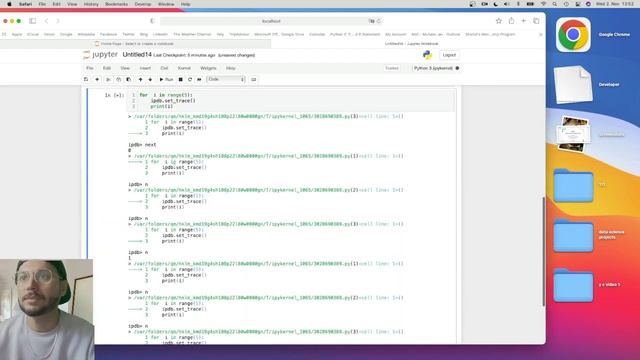
Task: Open the Jupyter Cell menu
Action: 164,68
